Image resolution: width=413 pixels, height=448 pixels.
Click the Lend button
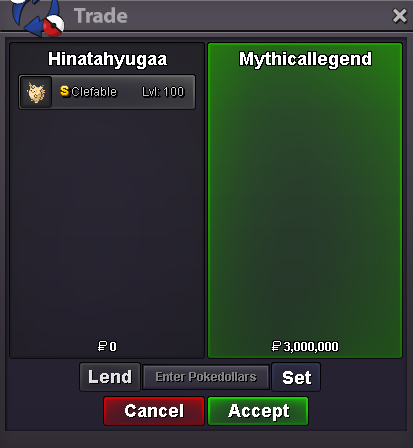coord(110,377)
